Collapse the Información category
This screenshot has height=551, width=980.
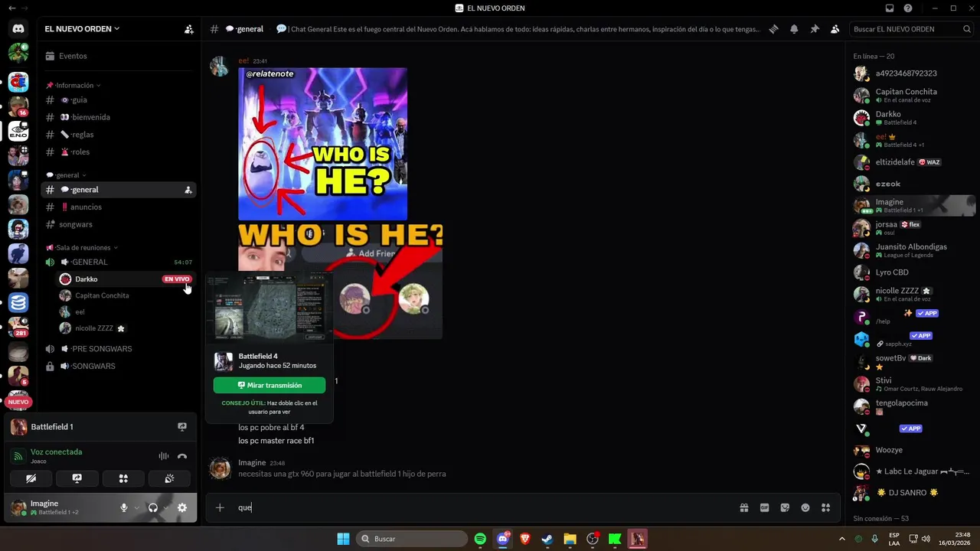(73, 86)
